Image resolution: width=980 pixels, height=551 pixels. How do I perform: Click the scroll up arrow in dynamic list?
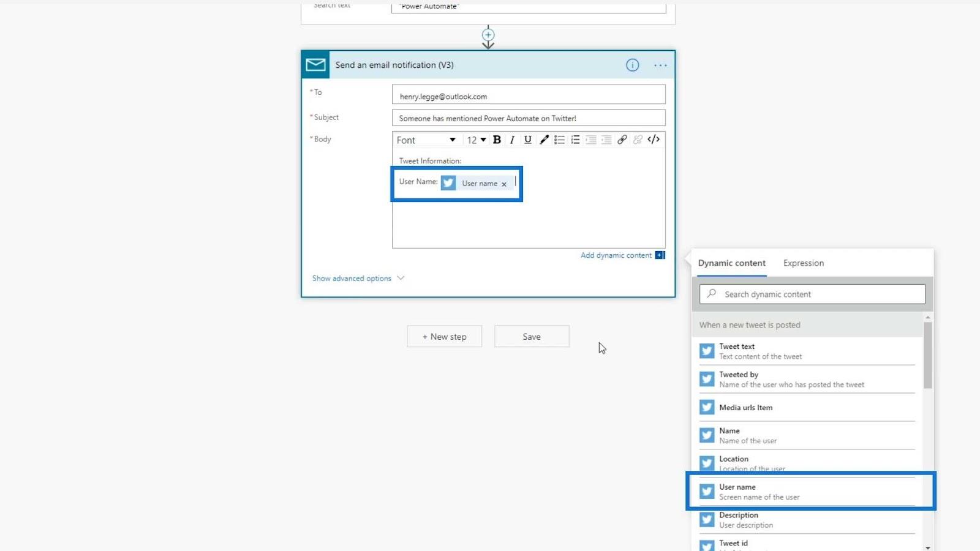(x=928, y=317)
